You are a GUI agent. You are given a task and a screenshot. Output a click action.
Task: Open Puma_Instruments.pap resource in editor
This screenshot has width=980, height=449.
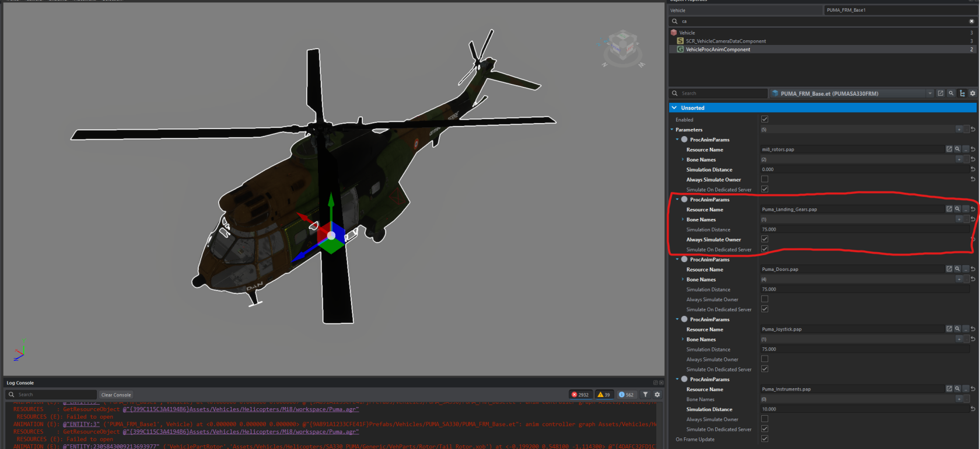click(x=949, y=389)
